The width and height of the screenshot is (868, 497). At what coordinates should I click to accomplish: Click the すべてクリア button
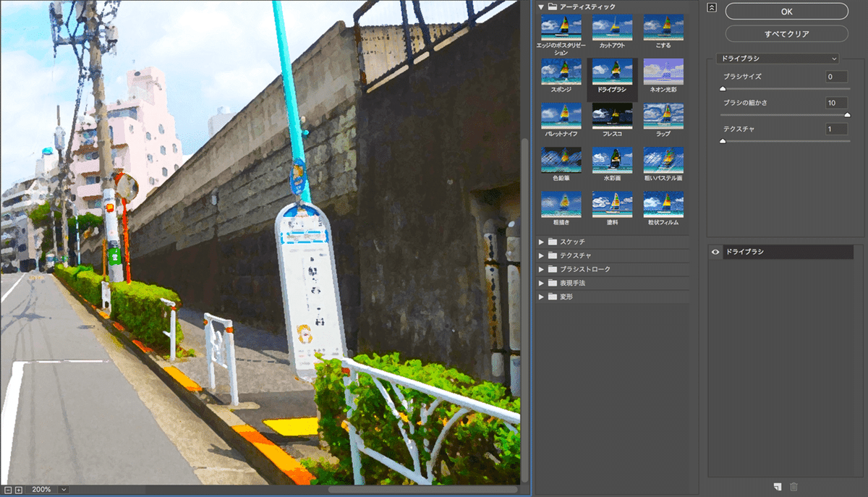[786, 34]
